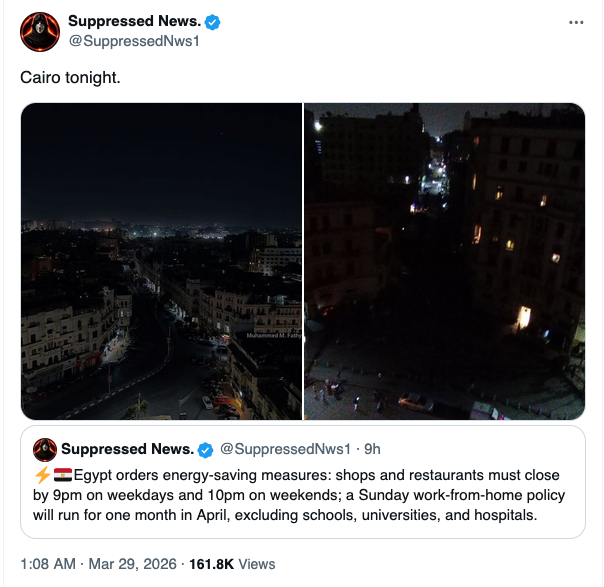Click the verified badge in quoted tweet
The image size is (604, 587).
pos(205,449)
